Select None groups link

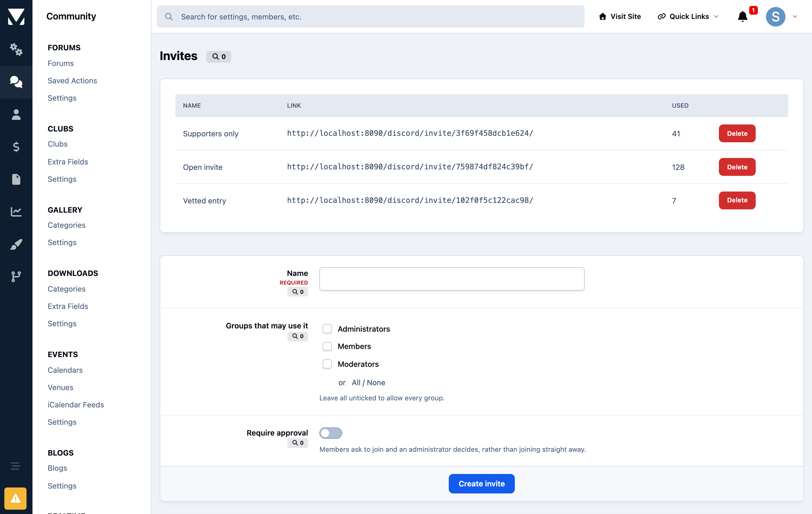point(376,383)
